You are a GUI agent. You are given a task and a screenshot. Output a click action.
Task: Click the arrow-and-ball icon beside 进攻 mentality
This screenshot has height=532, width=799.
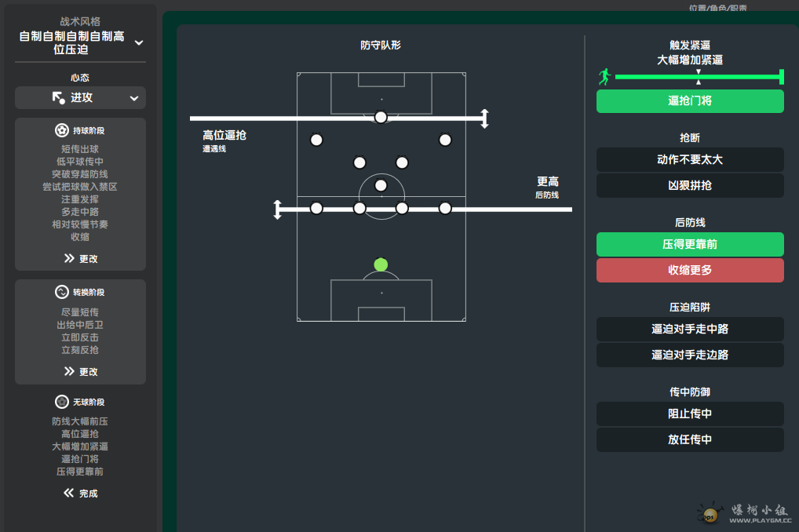pos(59,98)
